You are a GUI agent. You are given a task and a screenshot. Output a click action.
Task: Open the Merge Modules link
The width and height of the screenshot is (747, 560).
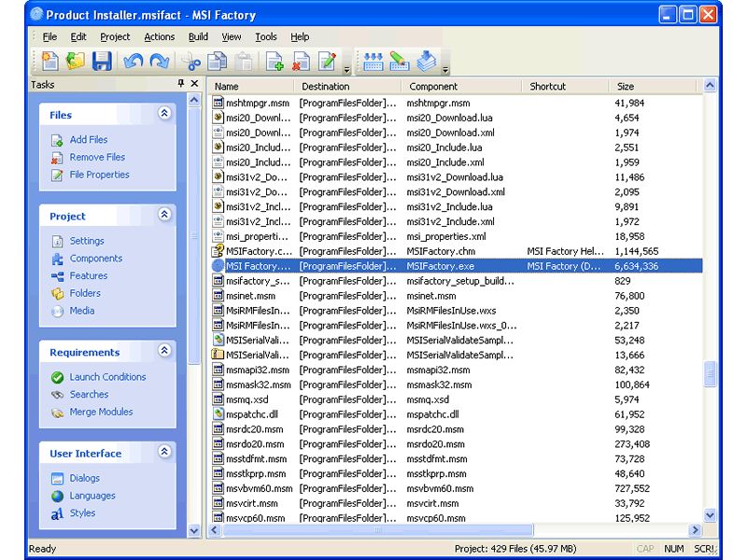point(101,412)
